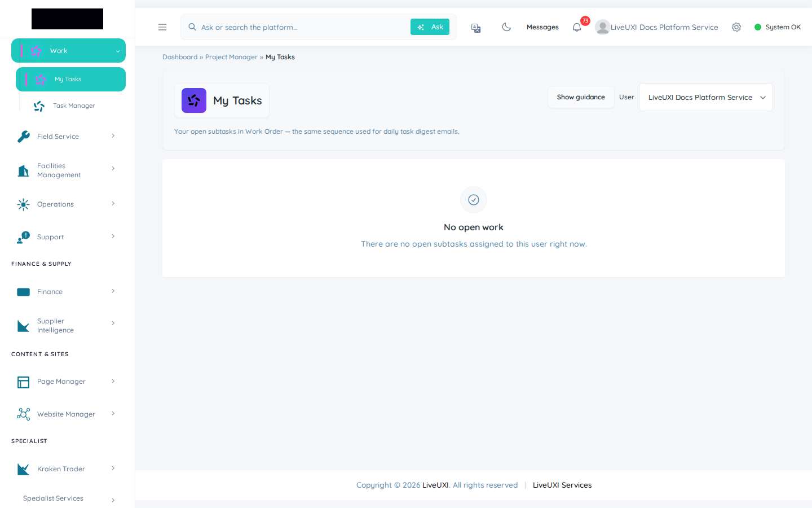The height and width of the screenshot is (508, 812).
Task: Collapse the Work menu section
Action: click(x=118, y=51)
